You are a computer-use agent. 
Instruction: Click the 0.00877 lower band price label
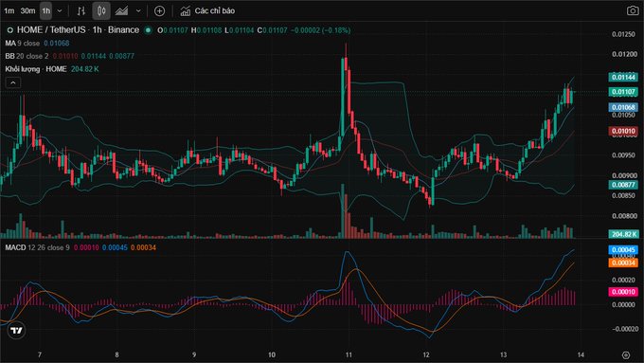click(623, 185)
